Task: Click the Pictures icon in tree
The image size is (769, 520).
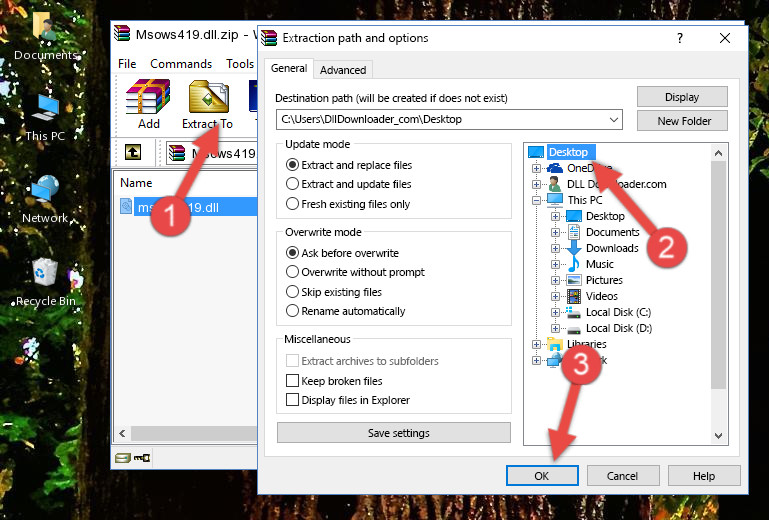Action: [x=574, y=280]
